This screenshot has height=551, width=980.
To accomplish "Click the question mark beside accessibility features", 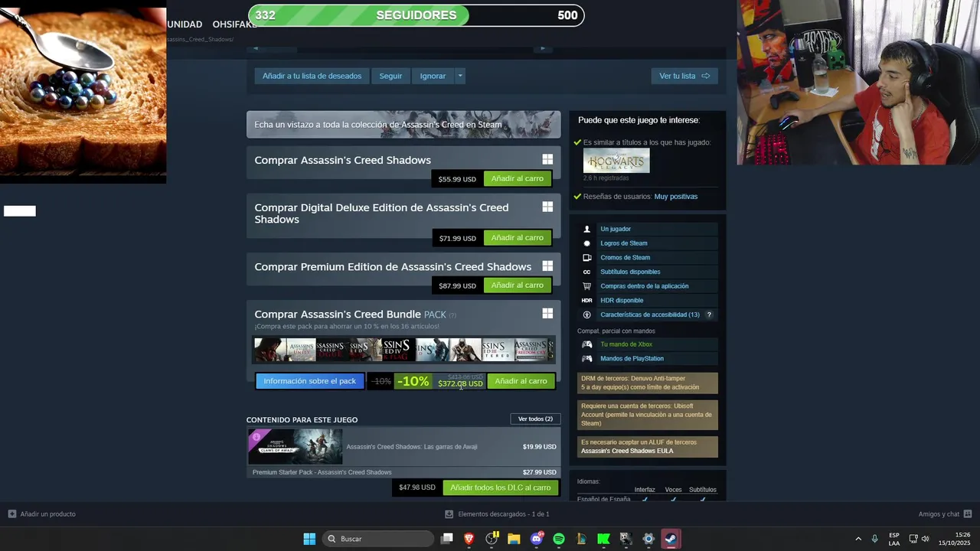I will (709, 315).
